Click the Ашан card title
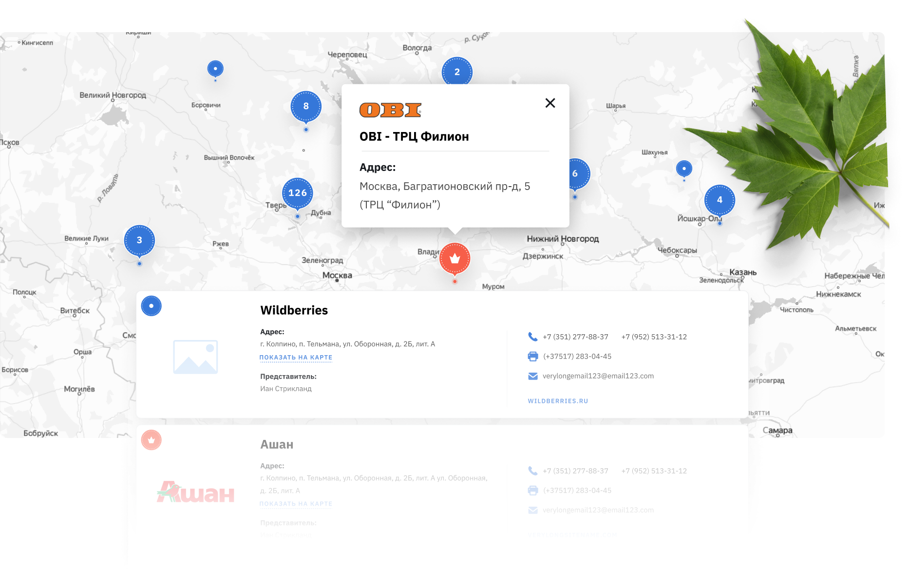 tap(277, 444)
